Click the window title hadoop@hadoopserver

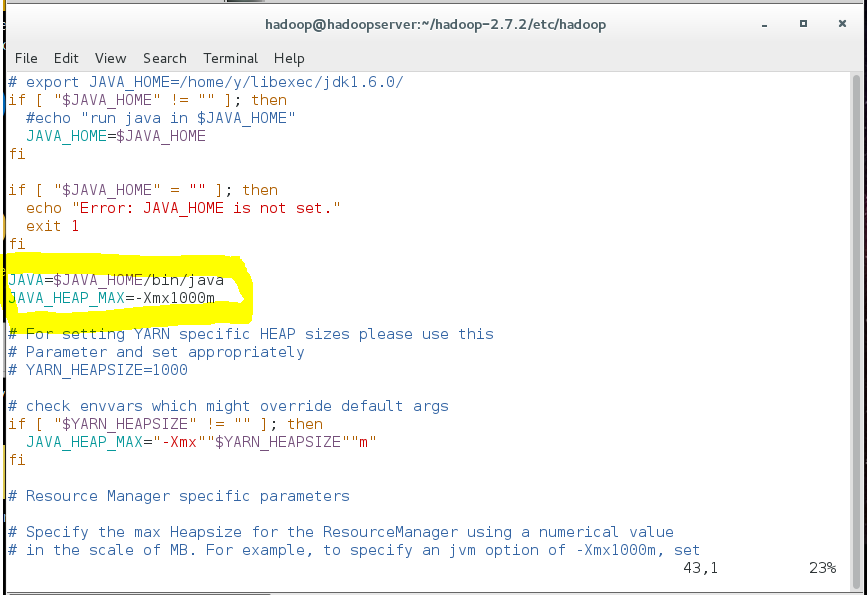tap(436, 24)
